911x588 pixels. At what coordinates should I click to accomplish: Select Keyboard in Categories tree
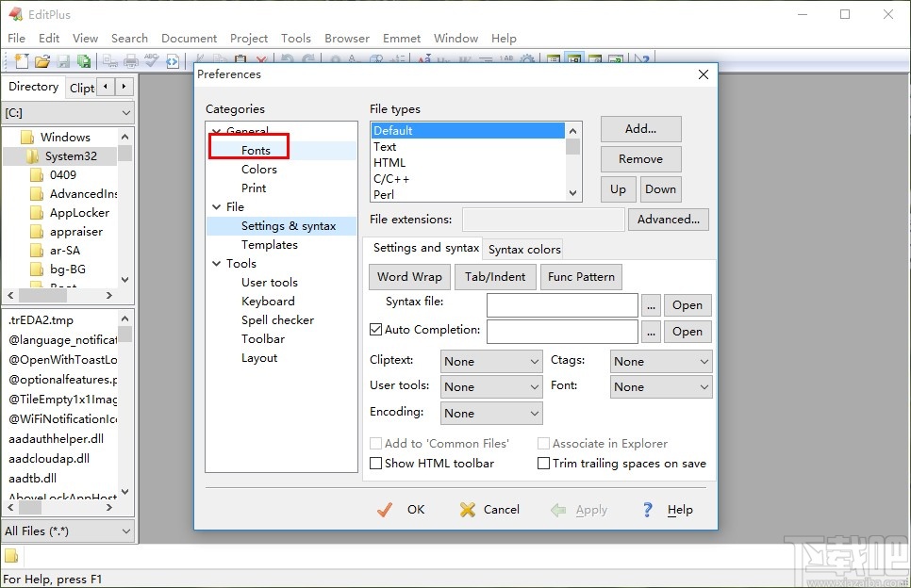pyautogui.click(x=268, y=302)
